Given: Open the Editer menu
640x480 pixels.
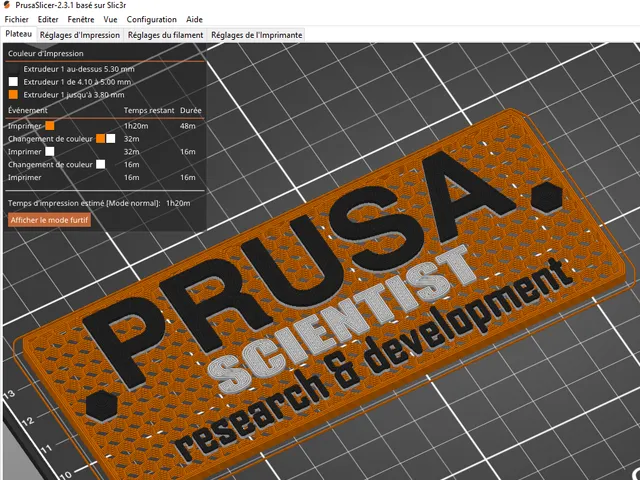Looking at the screenshot, I should (48, 19).
